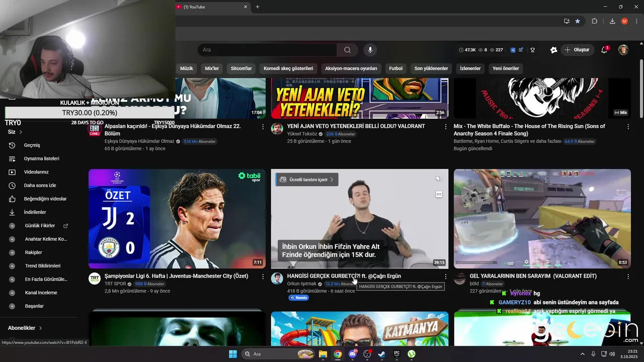This screenshot has width=644, height=362.
Task: Open the Valorant edit video thumbnail
Action: [542, 219]
